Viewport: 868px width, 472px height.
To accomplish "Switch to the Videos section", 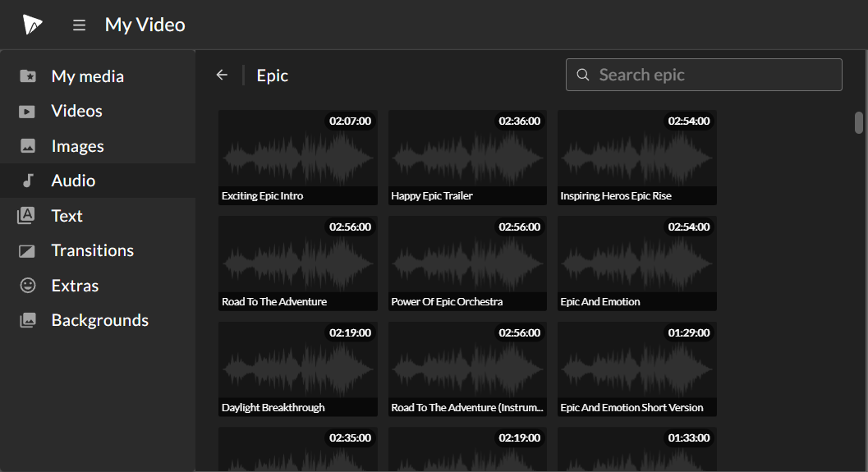I will 98,111.
